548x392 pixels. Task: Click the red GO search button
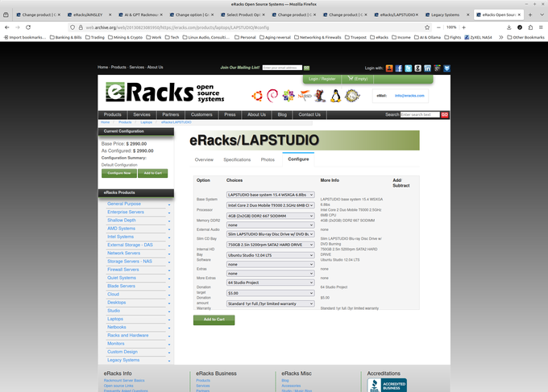[444, 114]
